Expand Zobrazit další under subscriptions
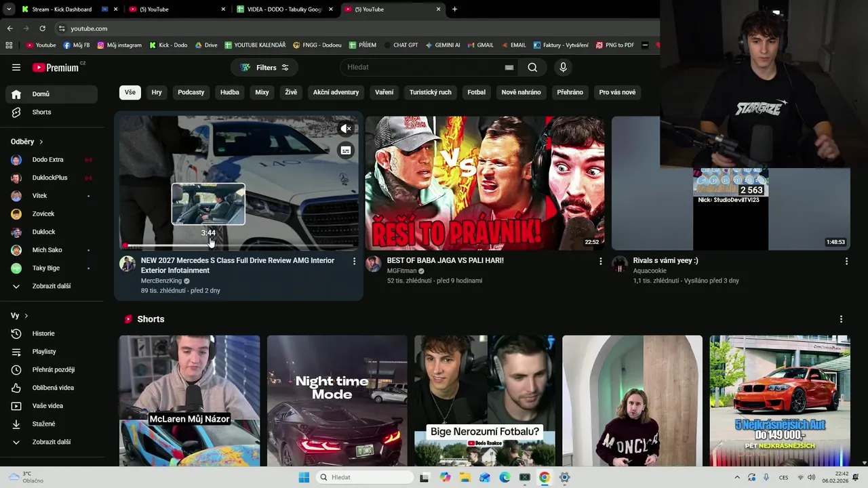 (x=52, y=286)
